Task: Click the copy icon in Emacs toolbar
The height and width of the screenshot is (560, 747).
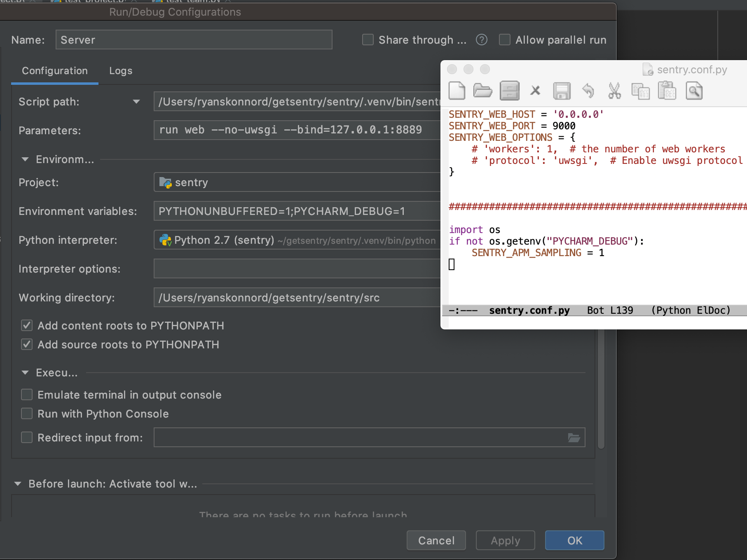Action: 640,91
